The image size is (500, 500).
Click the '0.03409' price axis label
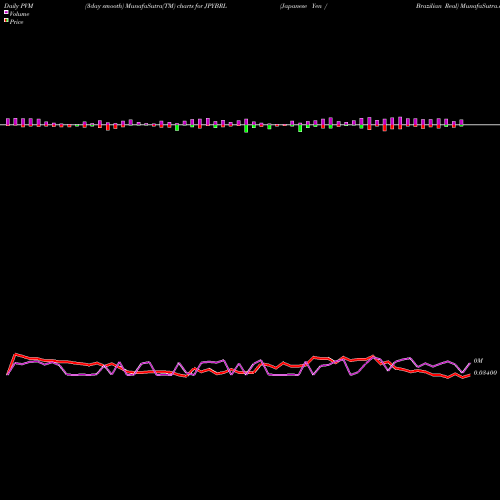tap(485, 373)
